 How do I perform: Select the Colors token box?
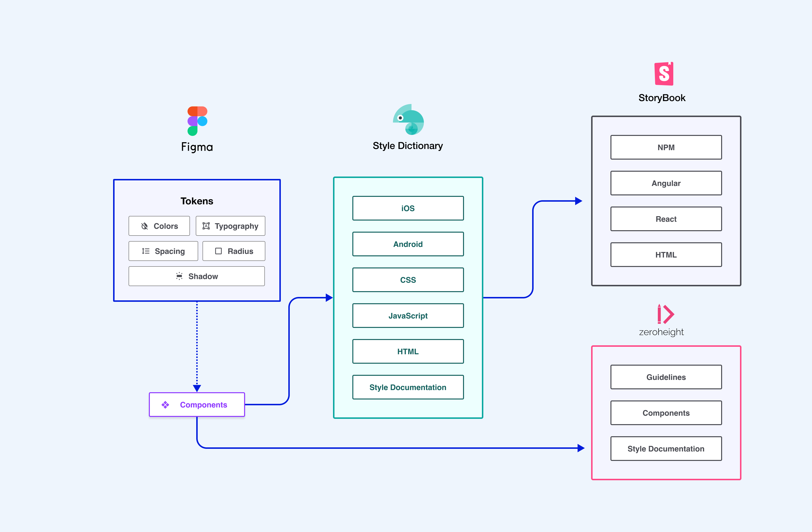point(159,226)
